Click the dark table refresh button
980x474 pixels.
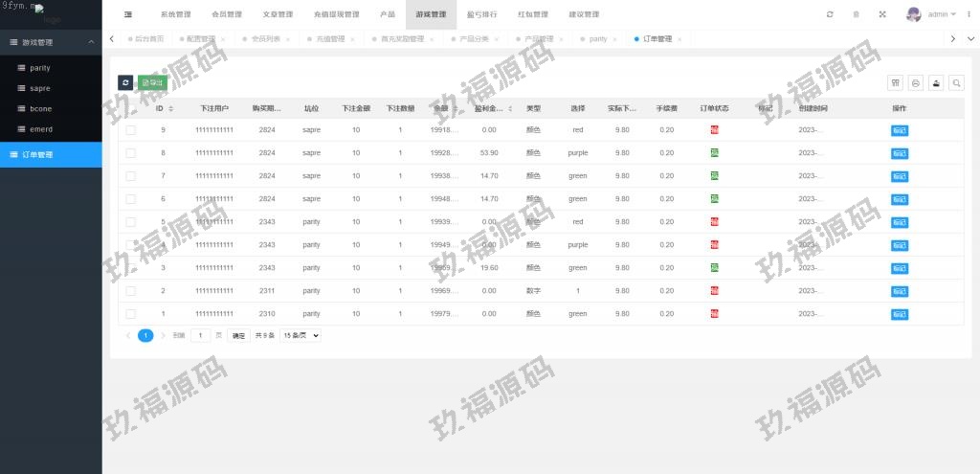(125, 83)
